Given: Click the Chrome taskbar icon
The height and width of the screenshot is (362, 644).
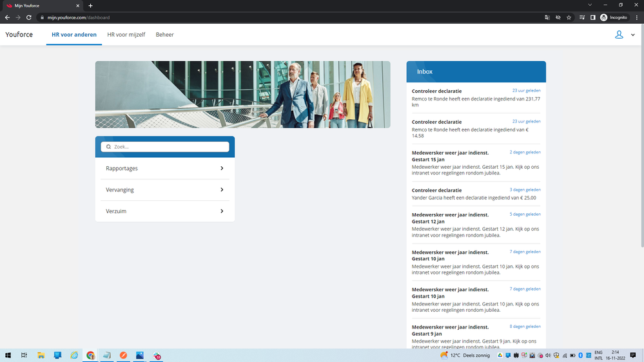Looking at the screenshot, I should click(90, 355).
